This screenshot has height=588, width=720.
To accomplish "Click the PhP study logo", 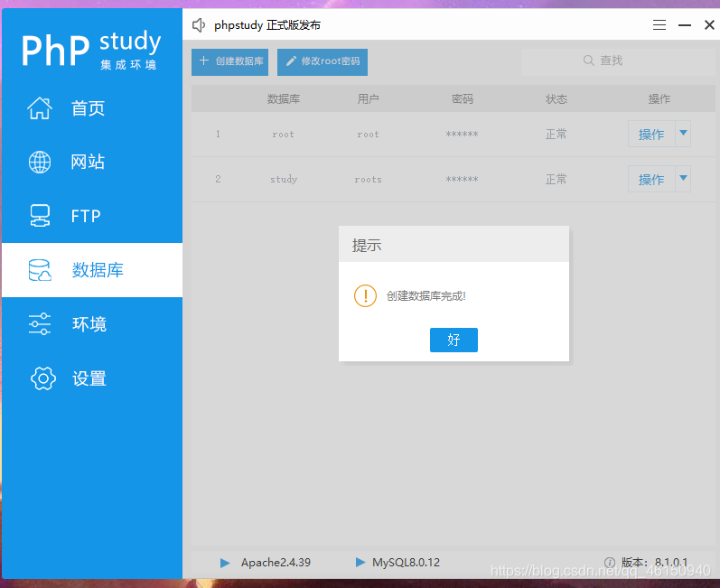I will (x=92, y=50).
